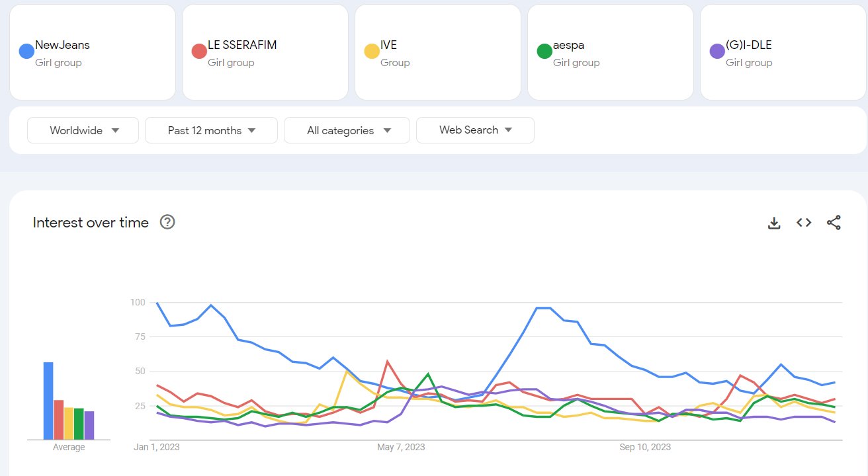Click the green aespa average bar
868x476 pixels.
pyautogui.click(x=79, y=424)
